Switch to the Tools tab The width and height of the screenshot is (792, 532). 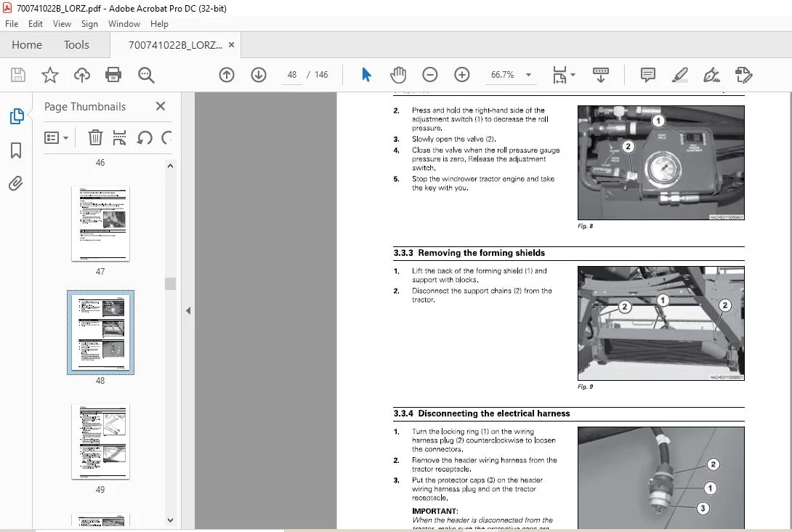pos(76,45)
